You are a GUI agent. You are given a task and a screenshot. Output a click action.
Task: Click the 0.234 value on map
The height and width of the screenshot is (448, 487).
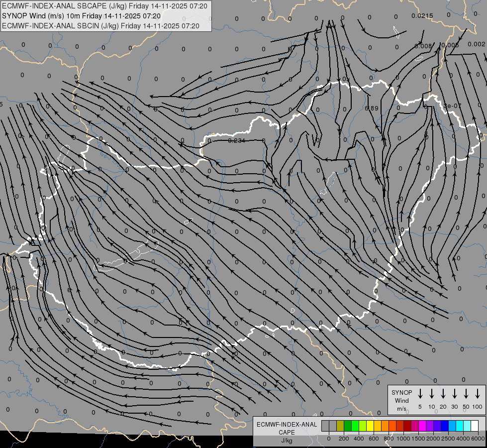pos(237,140)
